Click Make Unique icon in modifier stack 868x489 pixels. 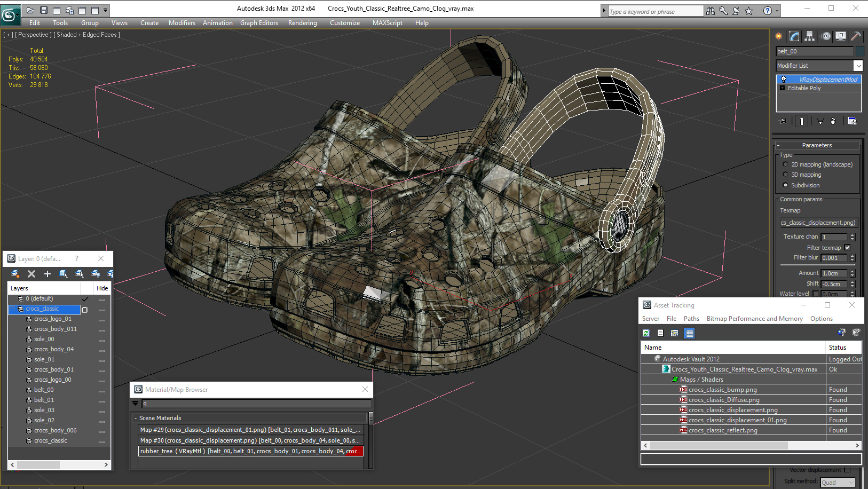(820, 121)
